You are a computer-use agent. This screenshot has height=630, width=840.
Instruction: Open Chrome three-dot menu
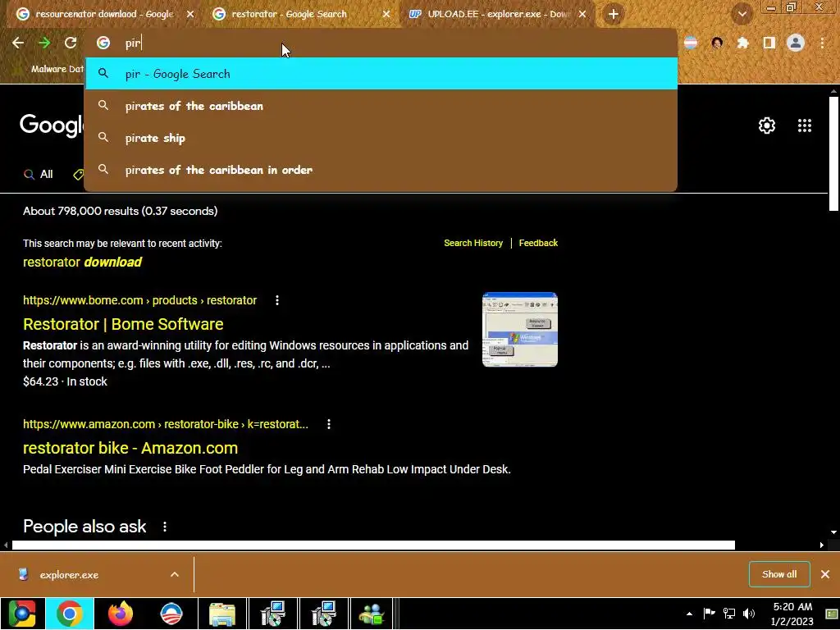pos(822,43)
